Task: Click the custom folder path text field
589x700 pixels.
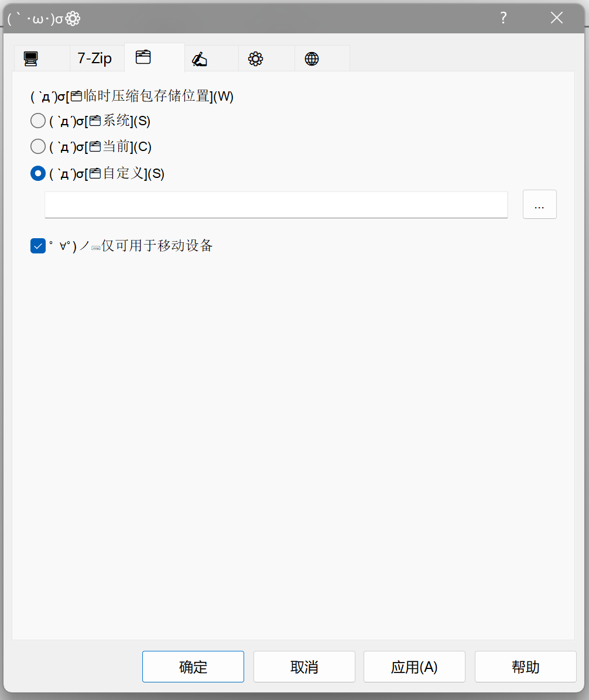Action: [276, 205]
